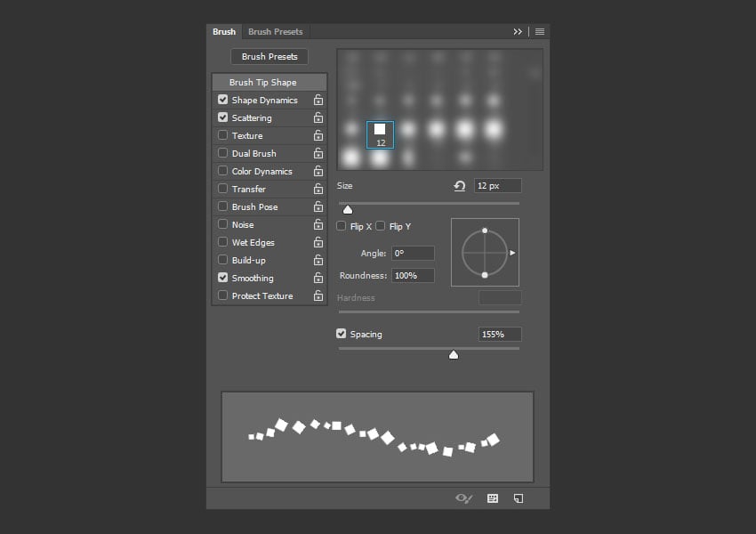Click the lock icon beside Scattering
The image size is (756, 534).
pyautogui.click(x=318, y=117)
